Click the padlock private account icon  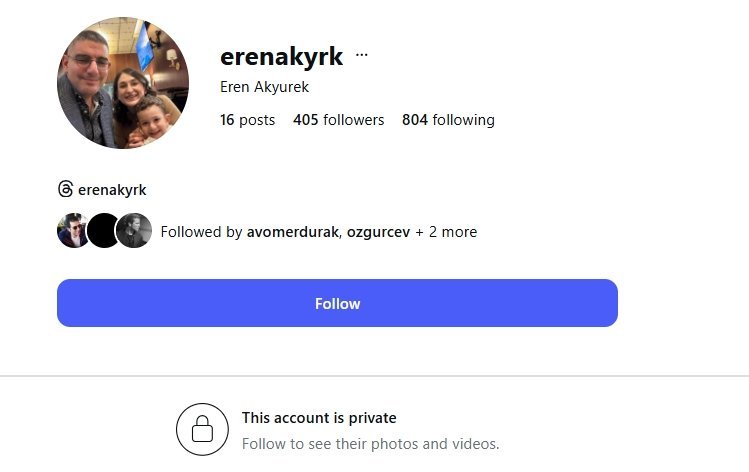point(202,429)
